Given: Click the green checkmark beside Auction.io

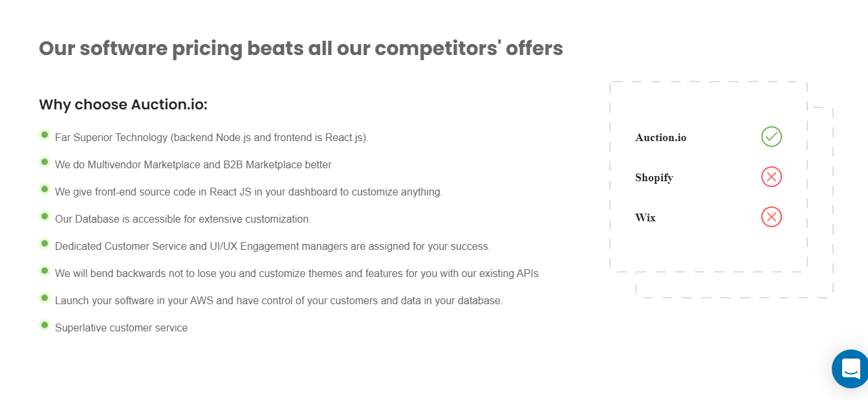Looking at the screenshot, I should click(x=772, y=137).
